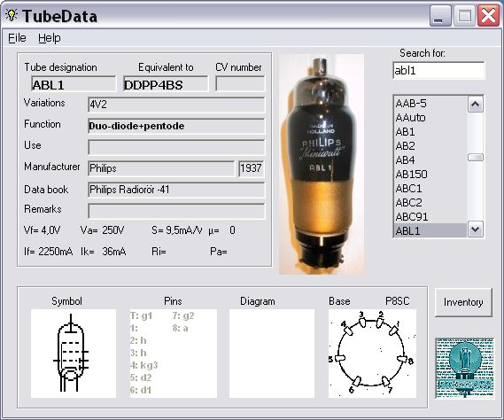Select AB4 in the tube list
The height and width of the screenshot is (420, 504).
tap(430, 159)
